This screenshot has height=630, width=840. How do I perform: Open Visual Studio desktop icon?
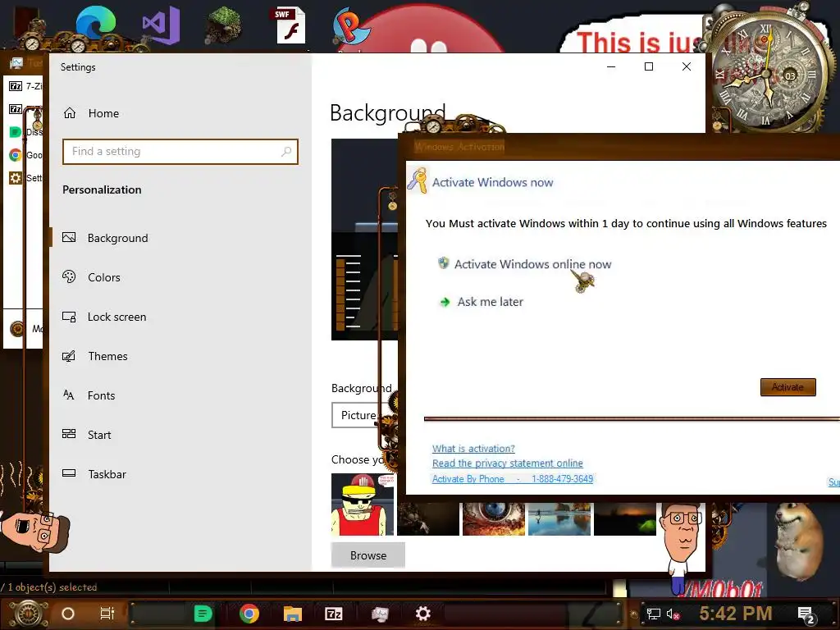coord(161,25)
